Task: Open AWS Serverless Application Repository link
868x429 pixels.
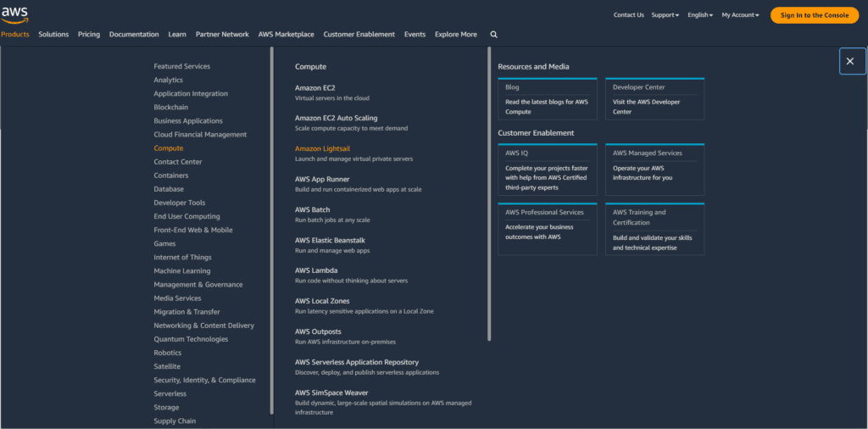Action: coord(357,362)
